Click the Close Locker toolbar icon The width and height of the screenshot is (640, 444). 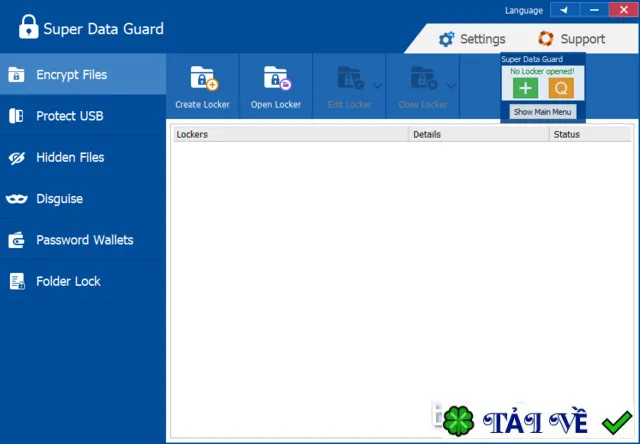click(x=424, y=78)
